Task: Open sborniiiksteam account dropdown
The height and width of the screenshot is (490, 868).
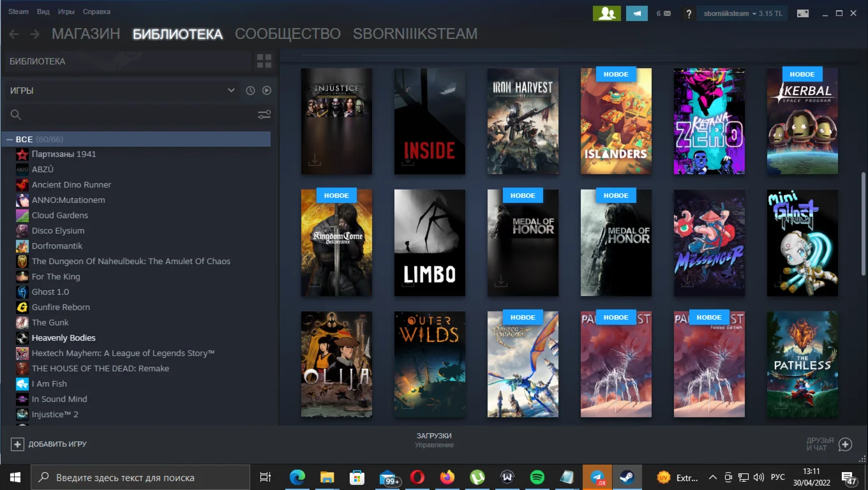Action: pos(742,13)
